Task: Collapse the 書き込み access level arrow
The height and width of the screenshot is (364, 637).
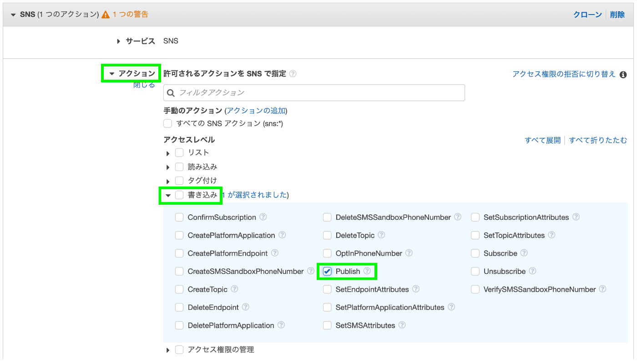Action: coord(168,196)
